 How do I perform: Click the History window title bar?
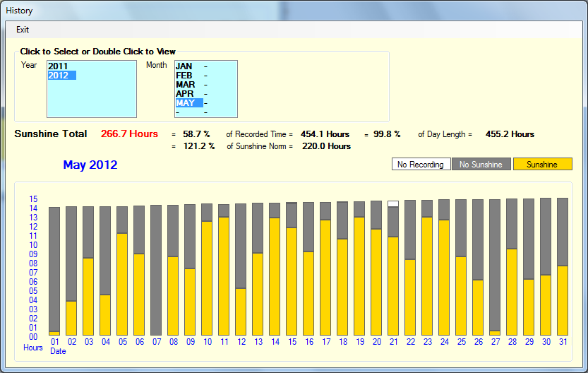click(282, 11)
